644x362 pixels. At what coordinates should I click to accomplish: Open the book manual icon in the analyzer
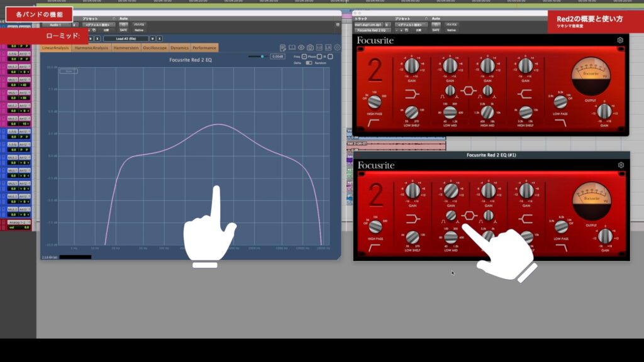pos(292,48)
